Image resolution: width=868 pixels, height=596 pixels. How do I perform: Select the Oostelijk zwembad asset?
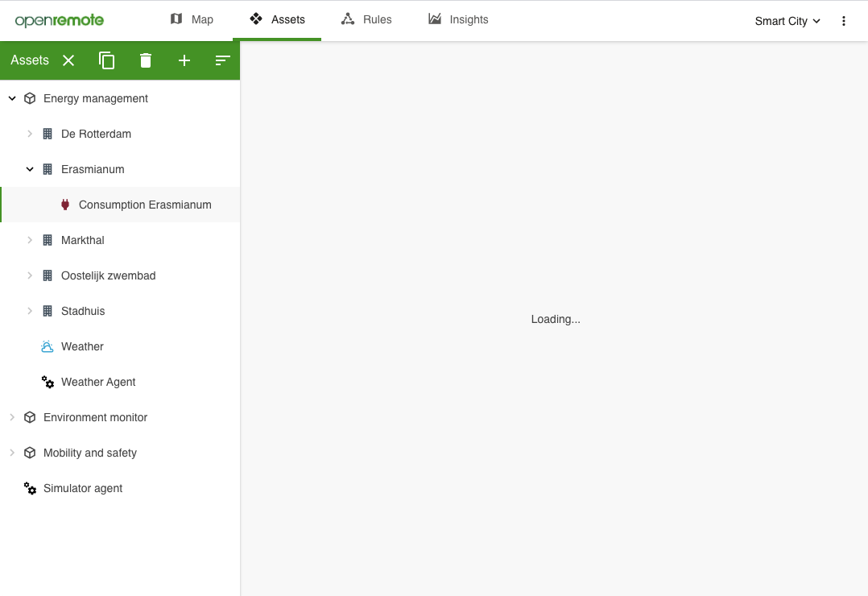tap(120, 275)
